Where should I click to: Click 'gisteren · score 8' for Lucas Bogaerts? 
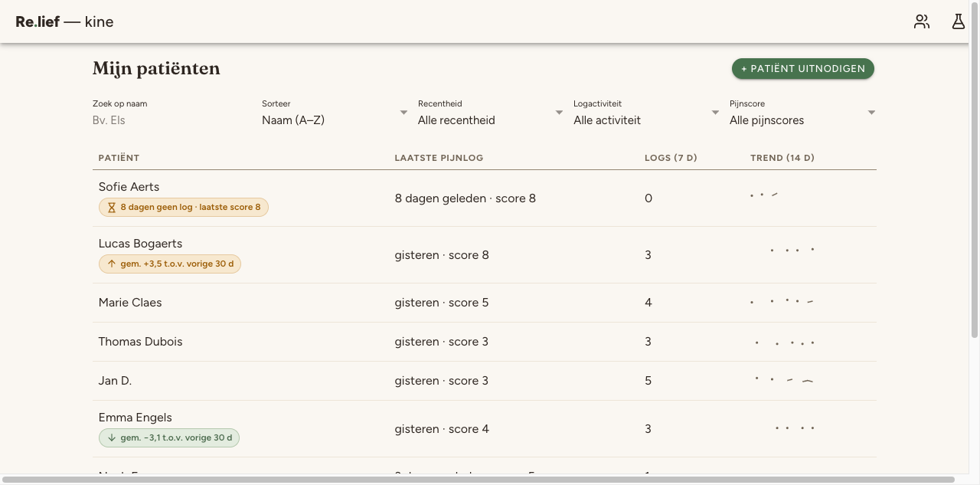[442, 255]
